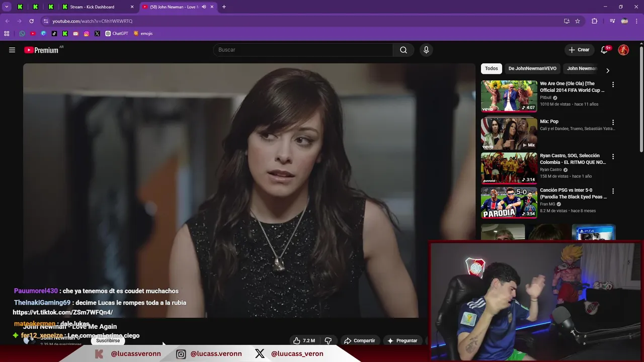Go forward with the browser forward arrow

[19, 21]
